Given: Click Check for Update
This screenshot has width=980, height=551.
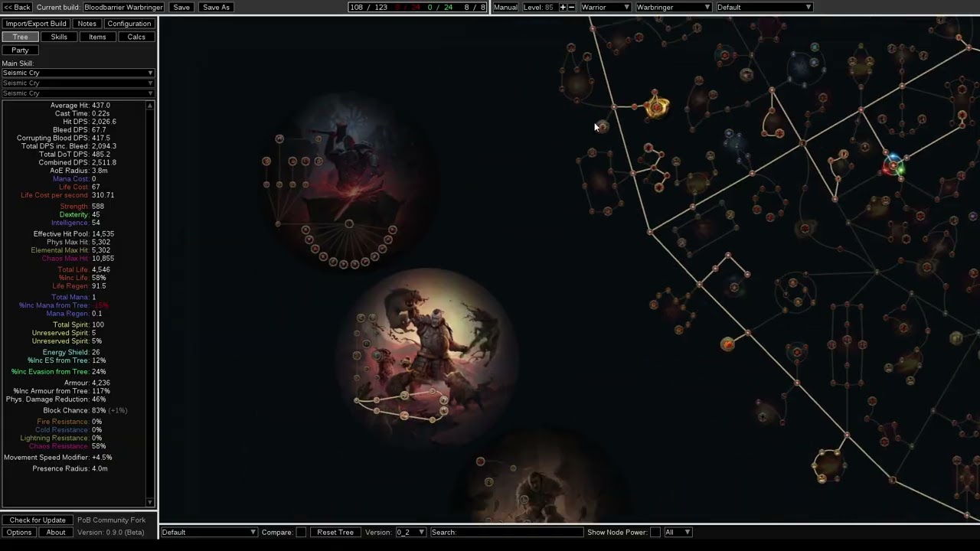Looking at the screenshot, I should [38, 520].
